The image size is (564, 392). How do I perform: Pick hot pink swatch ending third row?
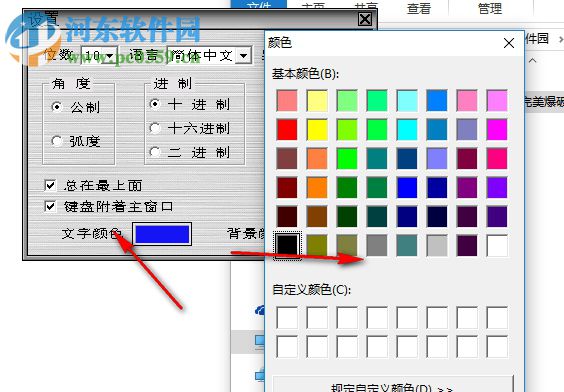pyautogui.click(x=497, y=159)
